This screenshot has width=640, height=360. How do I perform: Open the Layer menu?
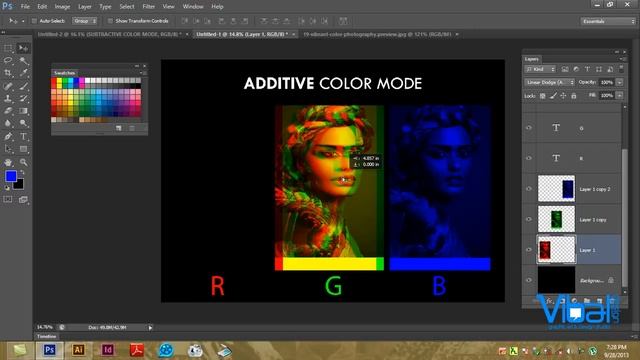tap(84, 7)
